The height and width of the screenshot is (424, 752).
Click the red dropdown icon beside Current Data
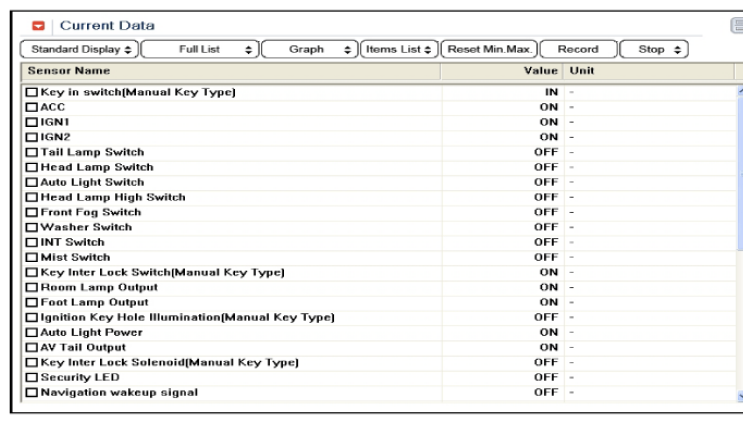(38, 26)
